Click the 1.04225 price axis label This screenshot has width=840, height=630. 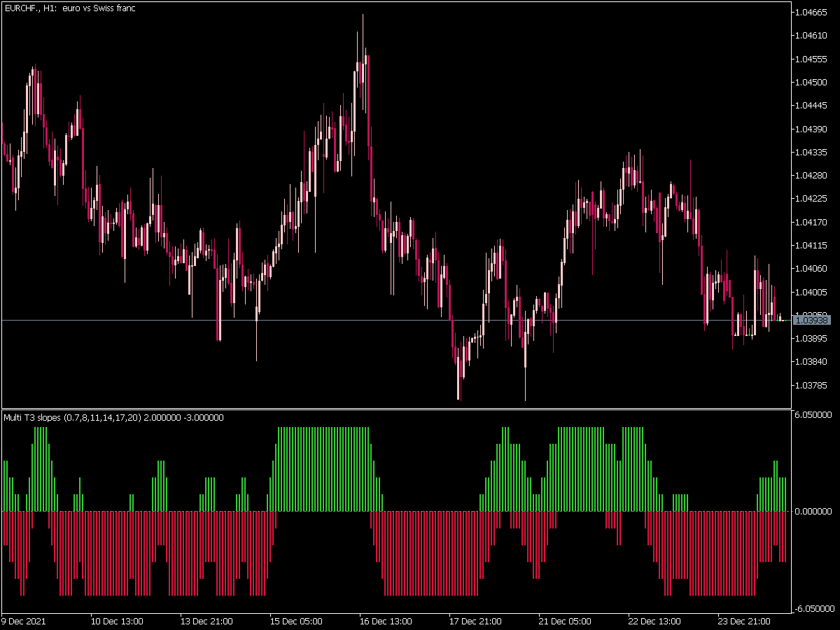(812, 199)
